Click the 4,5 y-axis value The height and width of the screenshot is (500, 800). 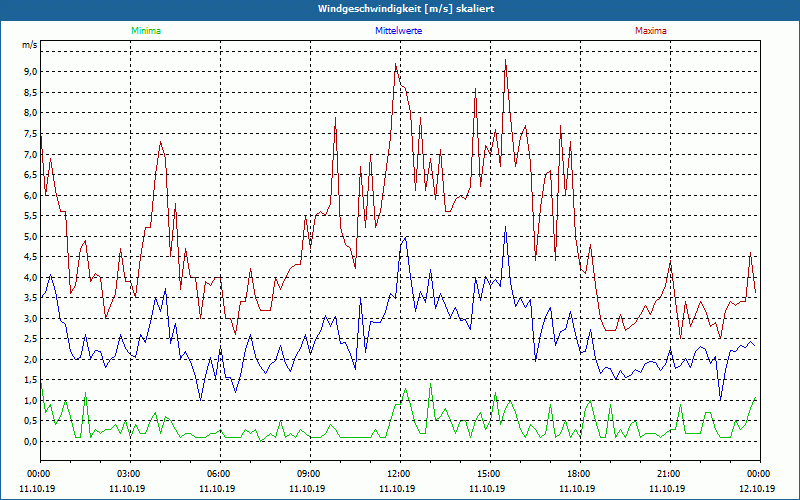pos(31,257)
